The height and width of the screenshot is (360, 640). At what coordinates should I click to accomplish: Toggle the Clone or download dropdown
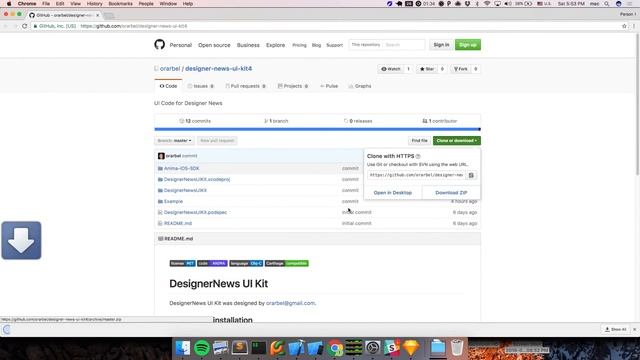coord(457,140)
